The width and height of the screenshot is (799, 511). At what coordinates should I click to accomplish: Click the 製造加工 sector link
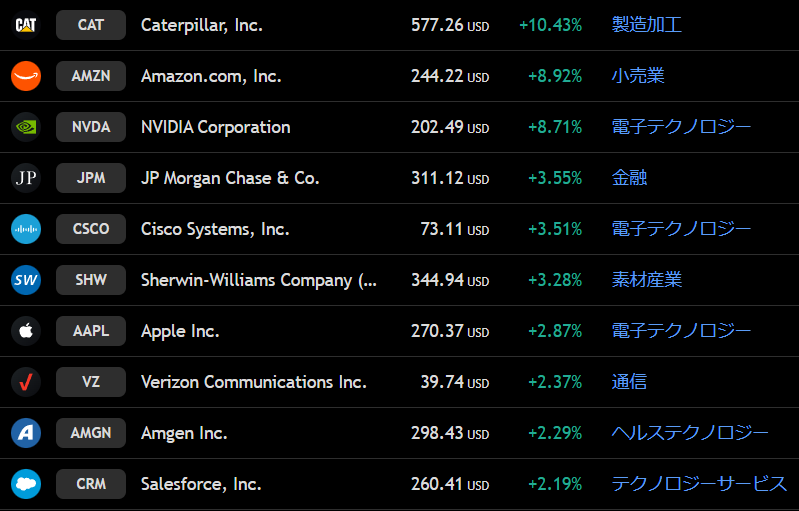pos(646,25)
